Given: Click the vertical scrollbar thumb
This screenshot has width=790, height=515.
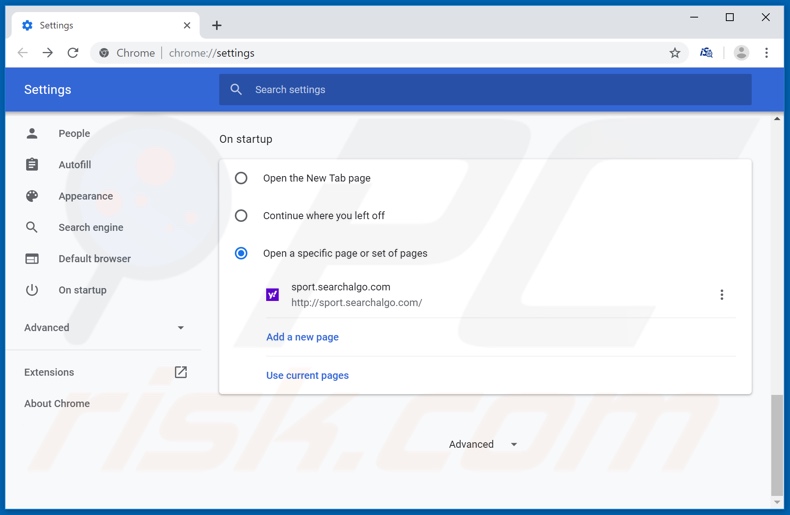Looking at the screenshot, I should [x=776, y=445].
